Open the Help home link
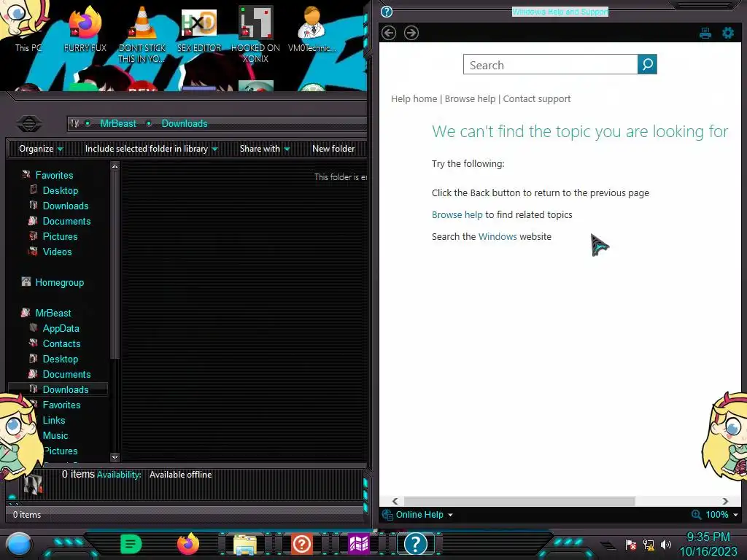The width and height of the screenshot is (747, 560). tap(414, 98)
